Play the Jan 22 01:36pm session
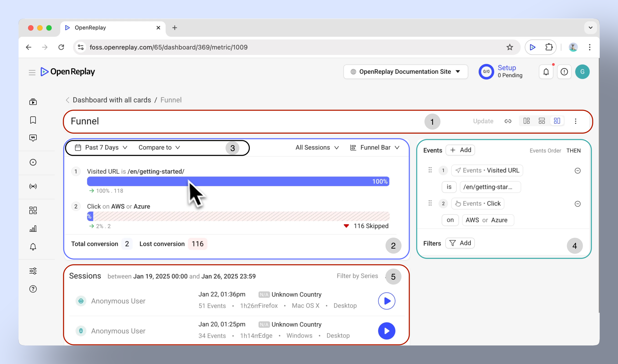The height and width of the screenshot is (364, 618). click(x=386, y=301)
